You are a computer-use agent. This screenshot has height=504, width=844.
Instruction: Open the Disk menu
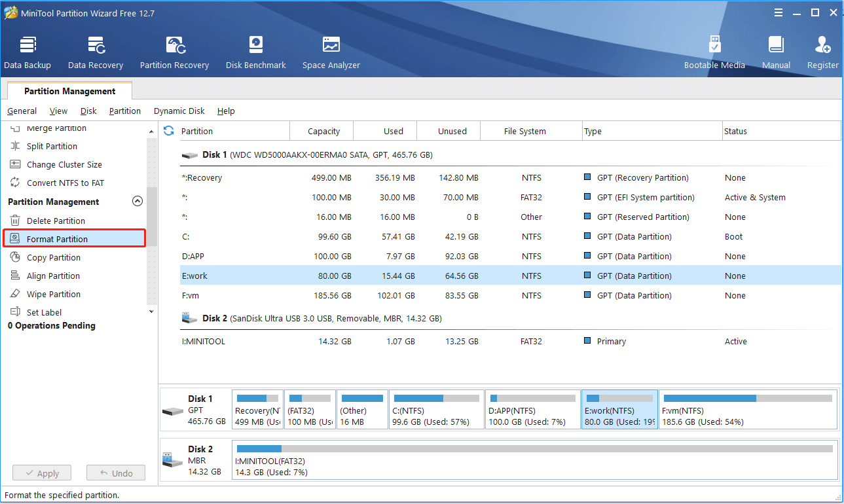pyautogui.click(x=88, y=111)
